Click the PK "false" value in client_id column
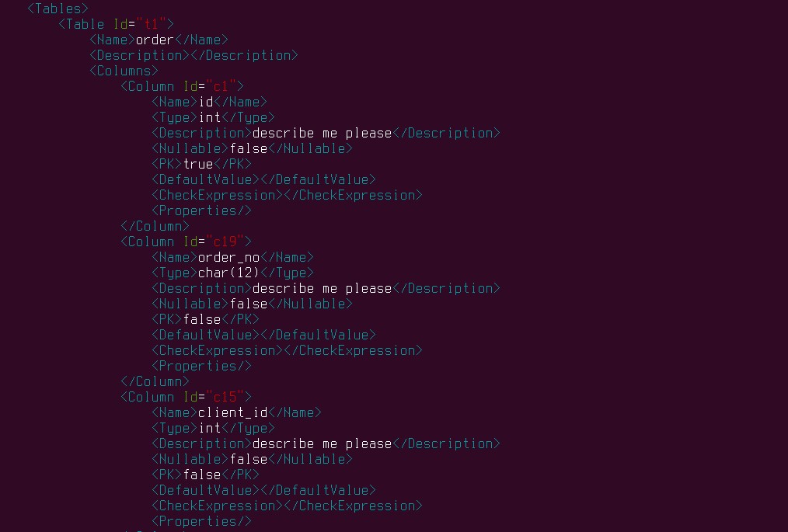This screenshot has height=532, width=788. (202, 475)
